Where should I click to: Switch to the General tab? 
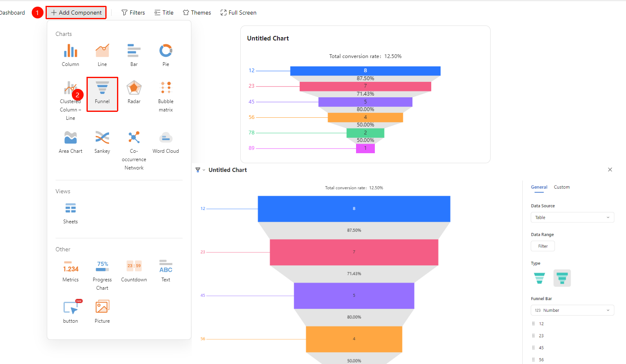pyautogui.click(x=539, y=187)
